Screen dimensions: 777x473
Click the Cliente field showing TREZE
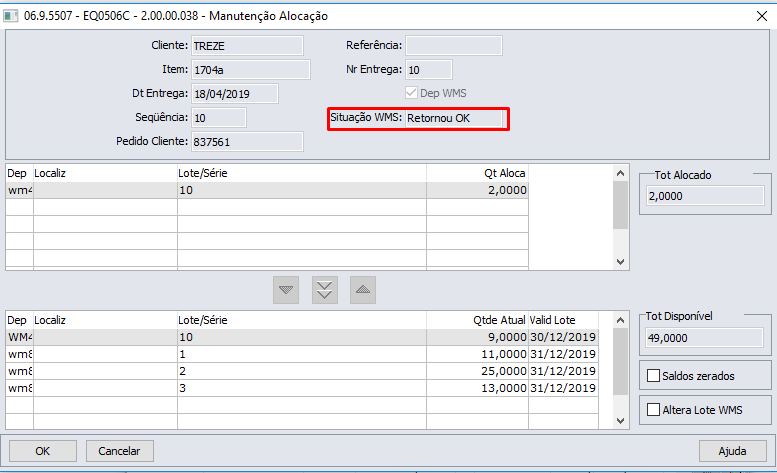(x=247, y=46)
